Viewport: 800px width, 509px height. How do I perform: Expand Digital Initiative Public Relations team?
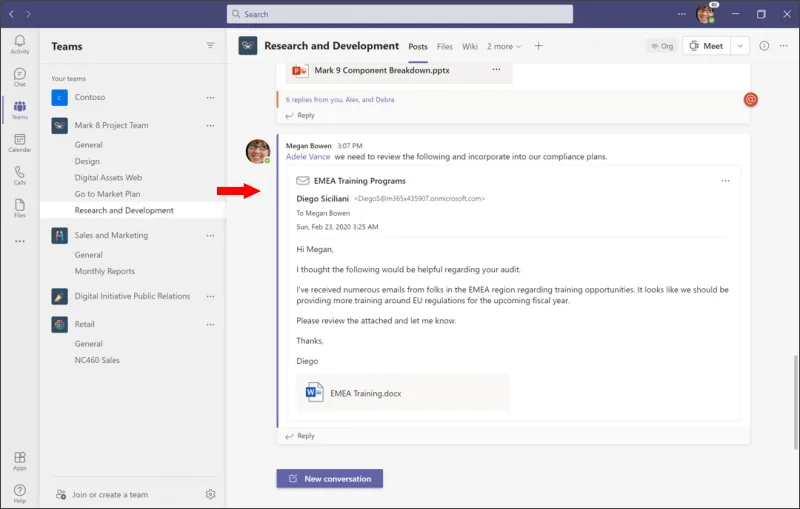click(x=122, y=296)
